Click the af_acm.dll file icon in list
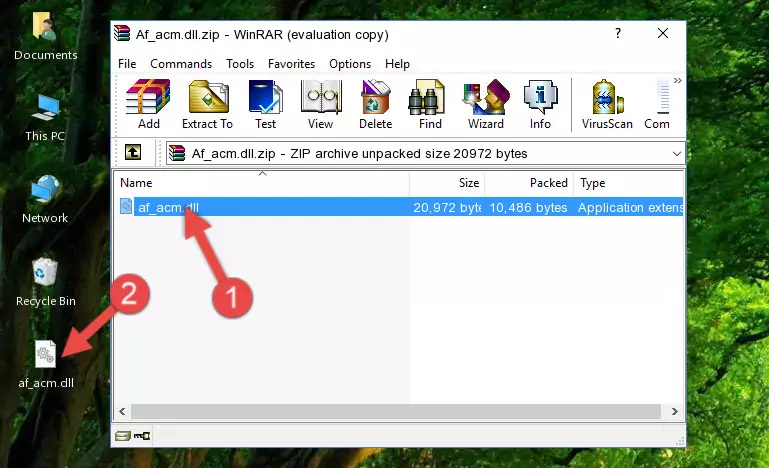Viewport: 769px width, 468px height. pyautogui.click(x=126, y=207)
